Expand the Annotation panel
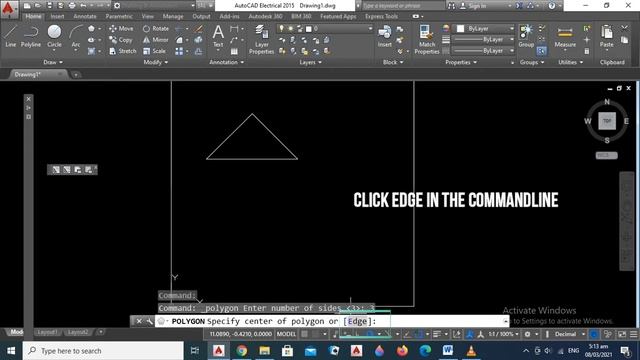This screenshot has width=640, height=360. [227, 62]
